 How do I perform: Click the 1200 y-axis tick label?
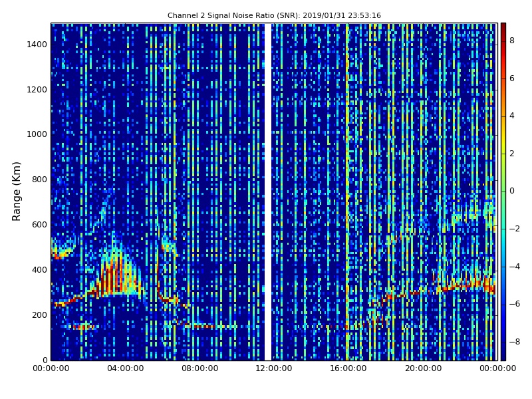point(37,90)
